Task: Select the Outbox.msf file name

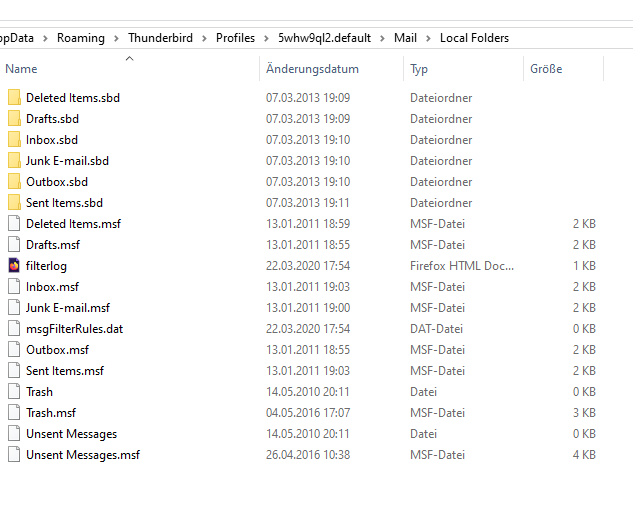Action: click(x=57, y=350)
